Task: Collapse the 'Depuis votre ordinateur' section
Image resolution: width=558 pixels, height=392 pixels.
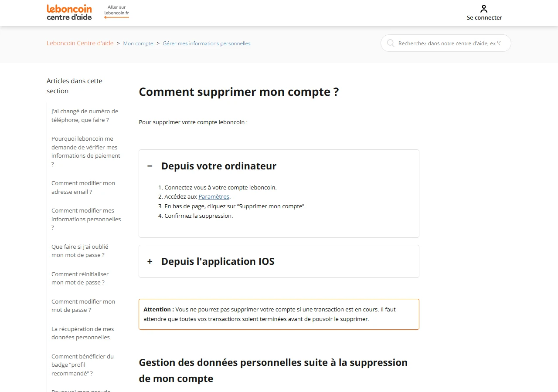Action: click(x=279, y=166)
